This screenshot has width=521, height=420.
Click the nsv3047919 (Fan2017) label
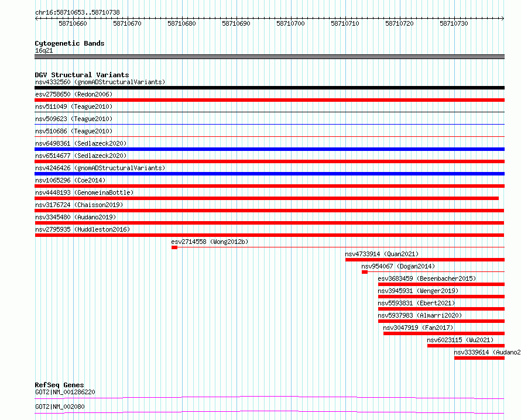tap(418, 328)
